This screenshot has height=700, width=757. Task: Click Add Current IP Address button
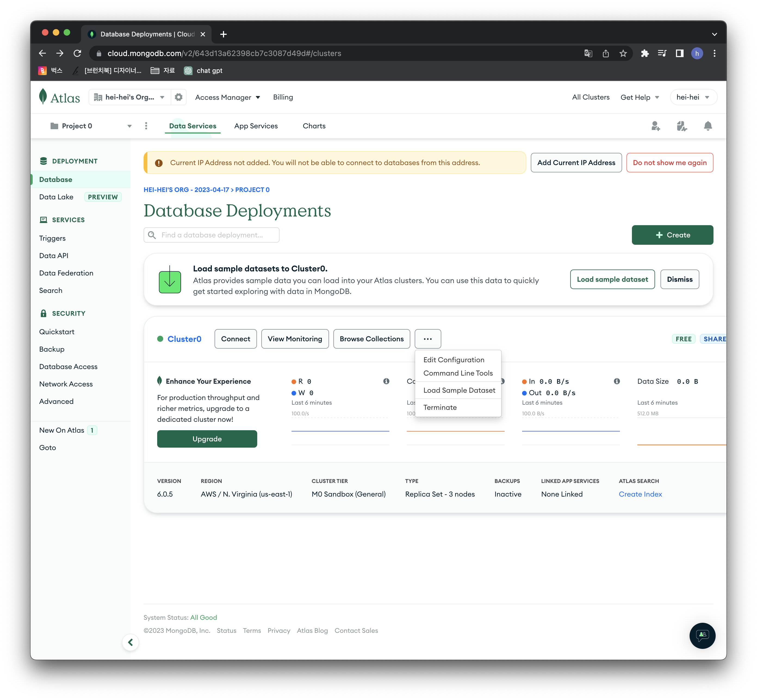click(x=576, y=163)
